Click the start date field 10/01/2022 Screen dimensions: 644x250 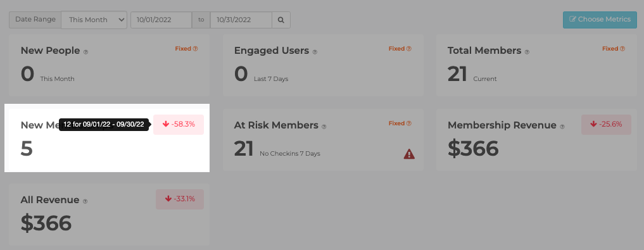161,20
